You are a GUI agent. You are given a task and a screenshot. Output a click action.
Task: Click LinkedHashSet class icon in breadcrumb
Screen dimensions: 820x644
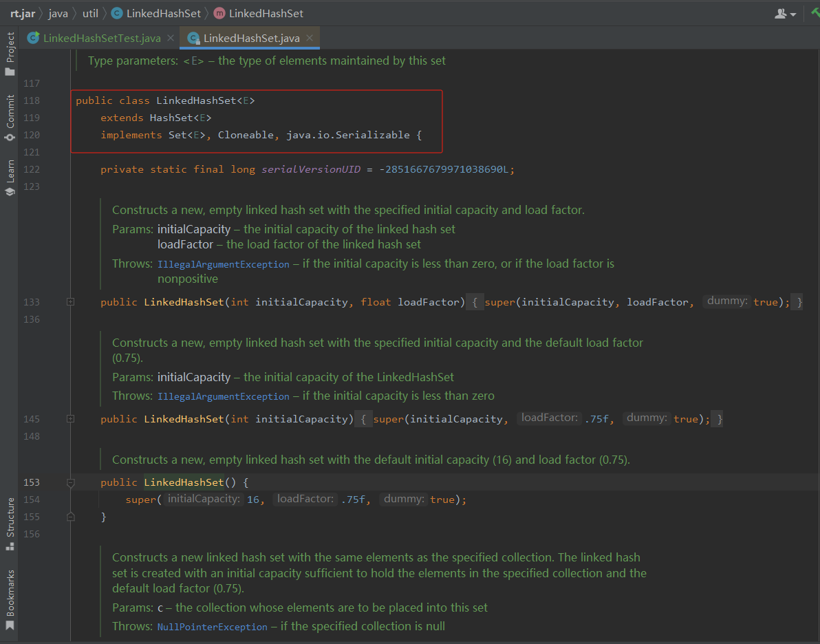click(x=117, y=13)
